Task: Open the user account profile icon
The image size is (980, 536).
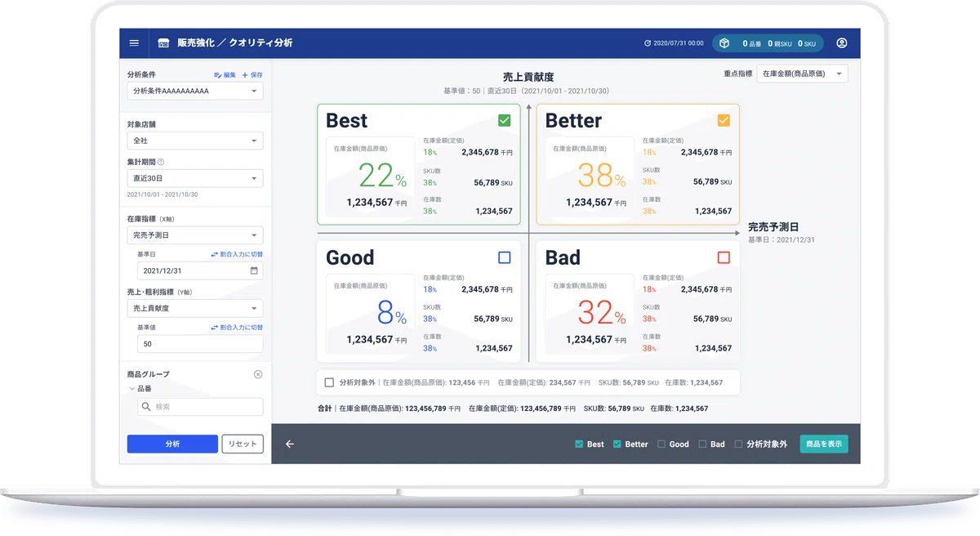Action: pyautogui.click(x=842, y=43)
